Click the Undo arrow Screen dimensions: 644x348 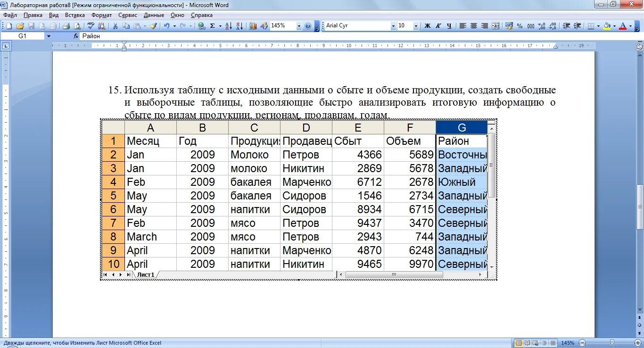166,26
